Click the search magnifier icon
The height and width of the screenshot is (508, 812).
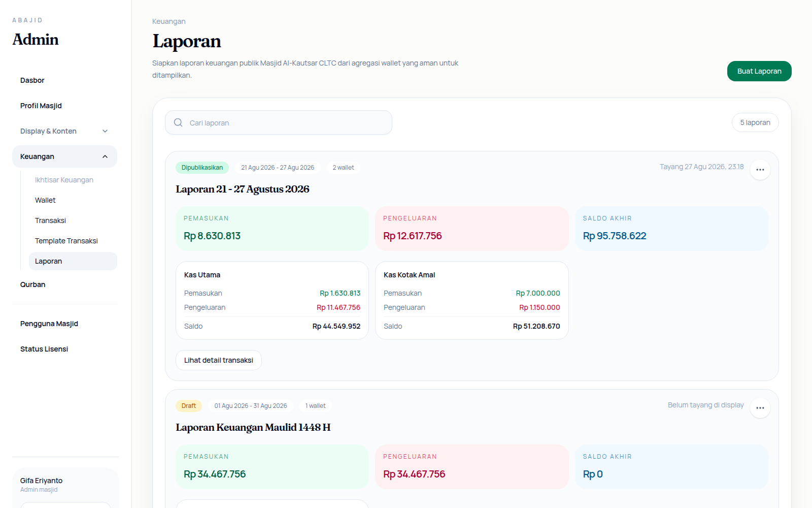tap(178, 122)
